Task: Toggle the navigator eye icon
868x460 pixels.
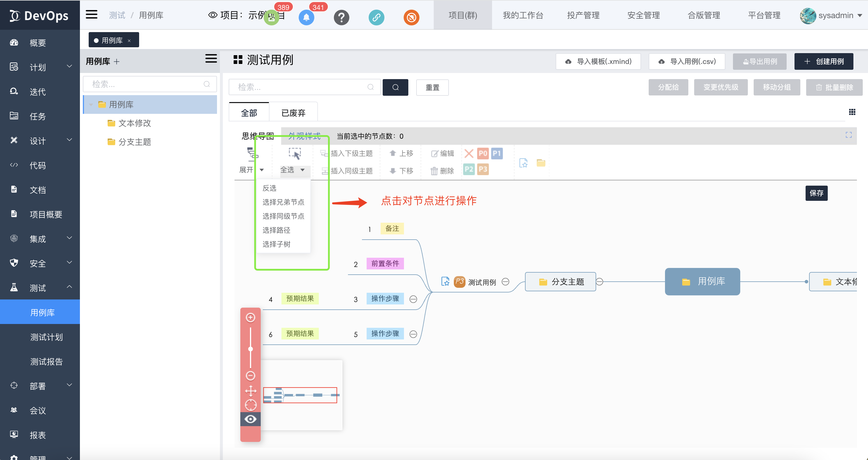Action: click(250, 419)
